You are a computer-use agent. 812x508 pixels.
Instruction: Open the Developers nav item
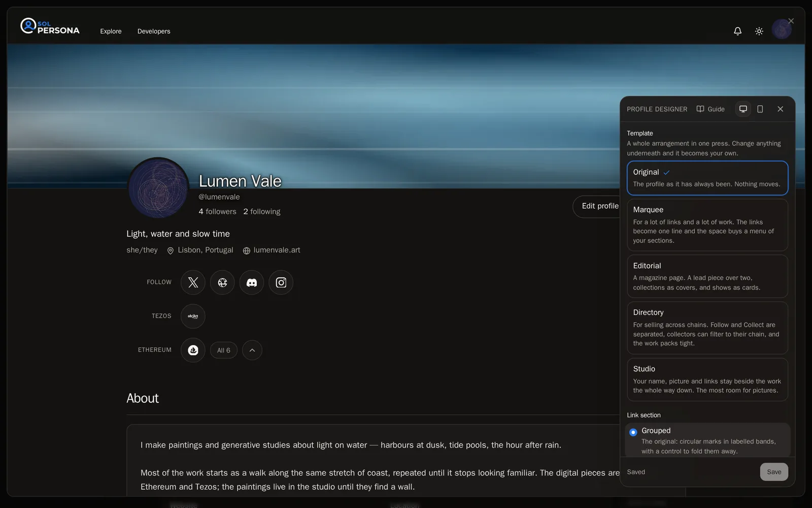tap(154, 31)
